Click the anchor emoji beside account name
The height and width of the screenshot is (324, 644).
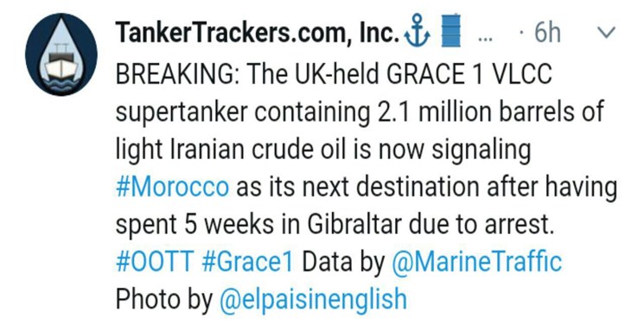418,31
